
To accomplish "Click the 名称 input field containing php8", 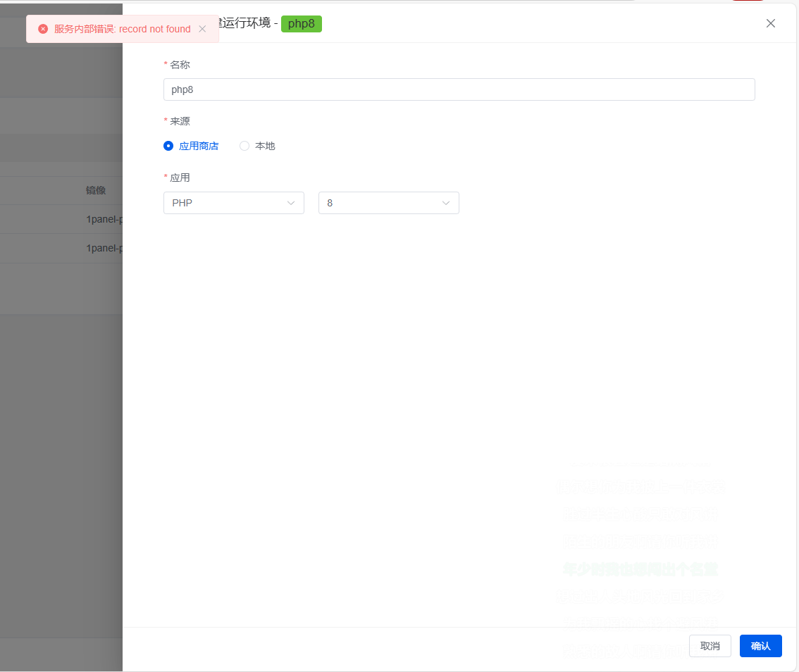I will 459,89.
